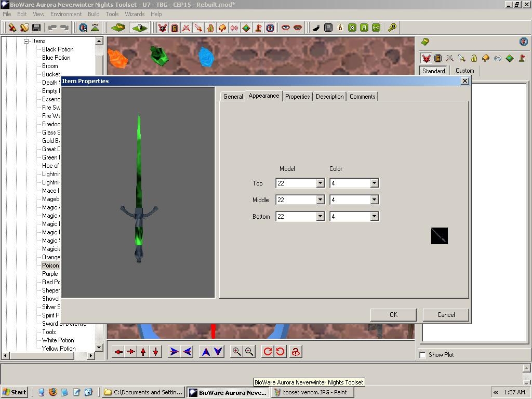
Task: Open the Top Model dropdown
Action: [320, 183]
